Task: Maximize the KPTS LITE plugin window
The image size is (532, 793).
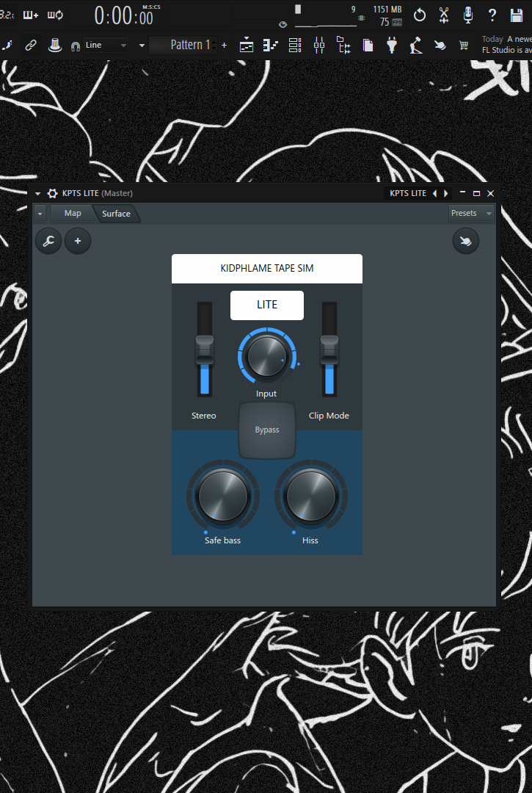Action: 476,193
